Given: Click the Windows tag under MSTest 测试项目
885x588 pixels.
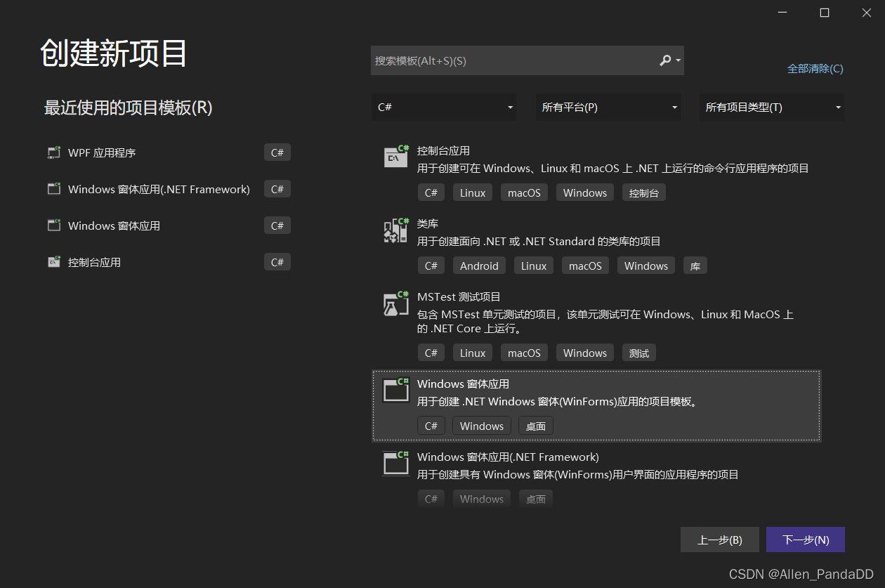Looking at the screenshot, I should click(x=585, y=353).
